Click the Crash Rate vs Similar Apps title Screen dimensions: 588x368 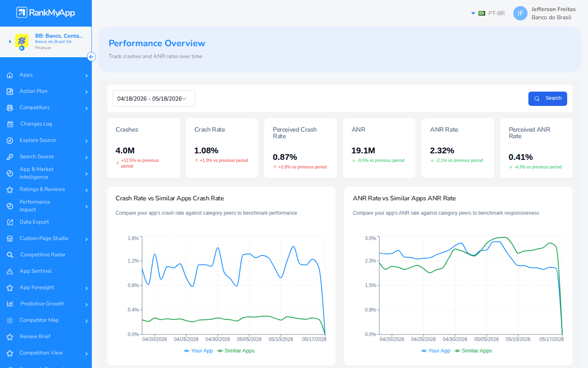[x=170, y=198]
